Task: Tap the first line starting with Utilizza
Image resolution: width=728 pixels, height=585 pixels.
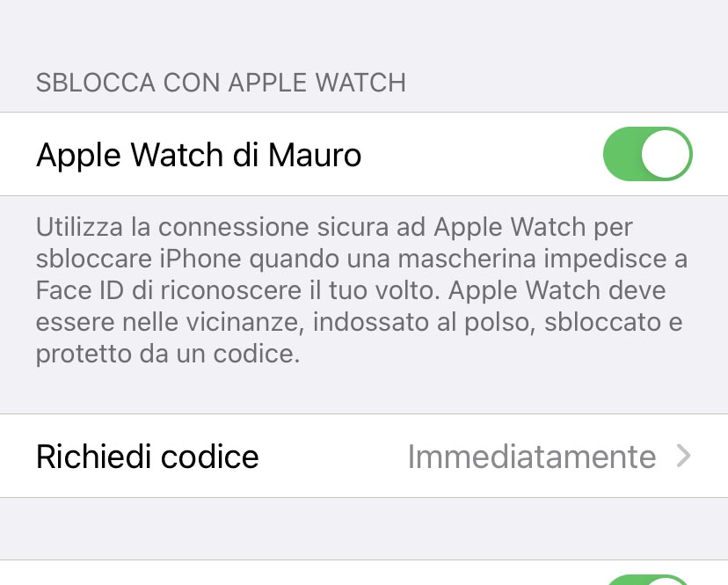Action: pyautogui.click(x=334, y=227)
